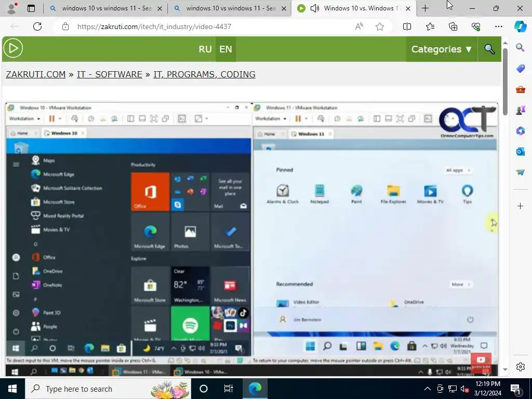
Task: Expand the Categories dropdown
Action: [442, 49]
